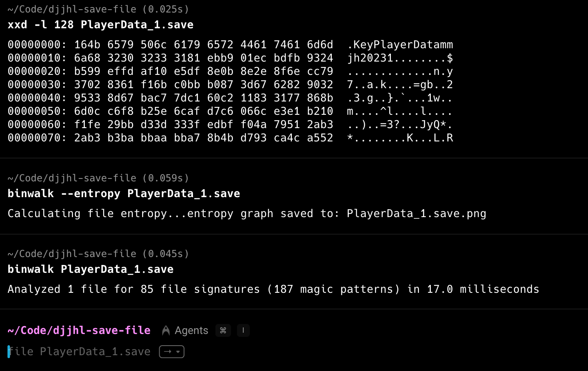
Task: Click the Command key shortcut badge
Action: [223, 330]
